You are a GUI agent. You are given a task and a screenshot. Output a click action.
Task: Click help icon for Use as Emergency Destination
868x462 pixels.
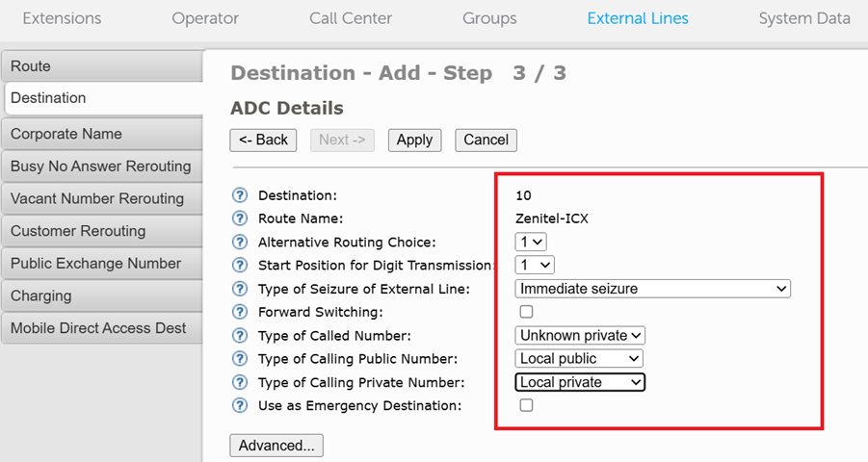[x=240, y=405]
